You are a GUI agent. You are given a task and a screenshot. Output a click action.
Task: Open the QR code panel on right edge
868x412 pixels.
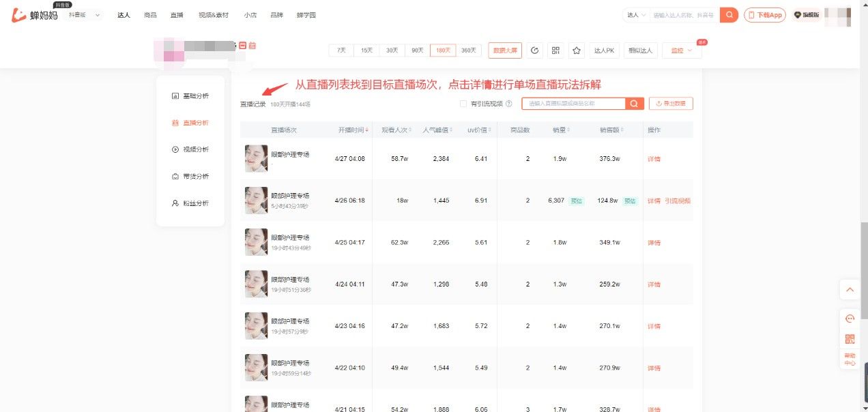[850, 338]
